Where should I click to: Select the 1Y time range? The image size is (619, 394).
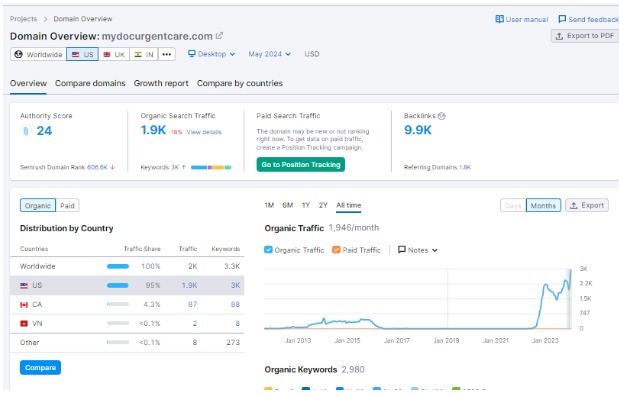(306, 205)
